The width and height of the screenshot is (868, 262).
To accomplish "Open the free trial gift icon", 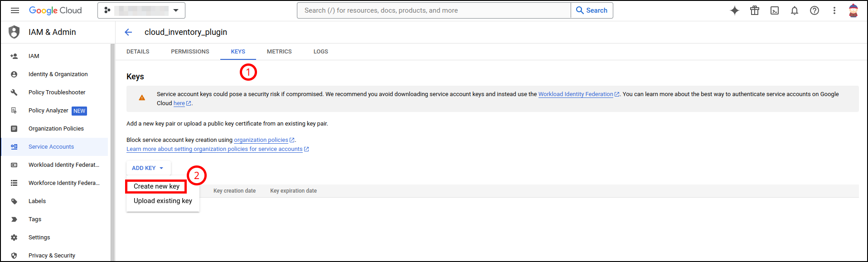I will click(754, 10).
